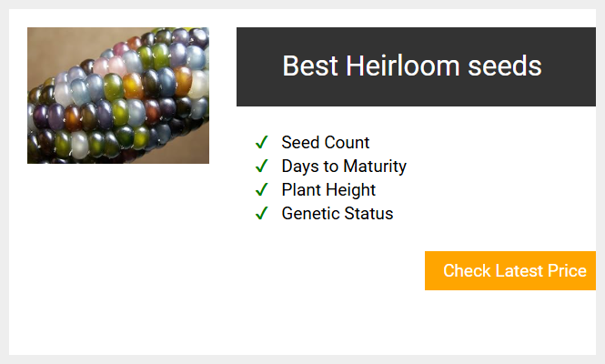The image size is (605, 364).
Task: Click the word Heirloom in the banner title
Action: point(403,66)
